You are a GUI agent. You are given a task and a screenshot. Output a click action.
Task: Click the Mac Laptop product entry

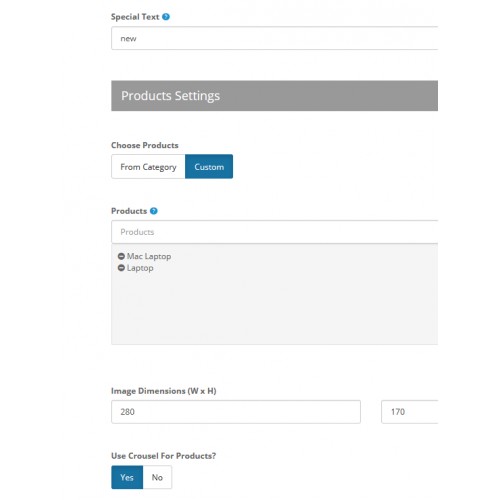coord(149,256)
